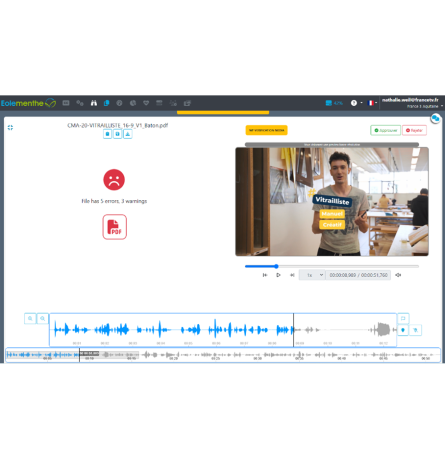Open the binoculars search icon

pos(94,103)
